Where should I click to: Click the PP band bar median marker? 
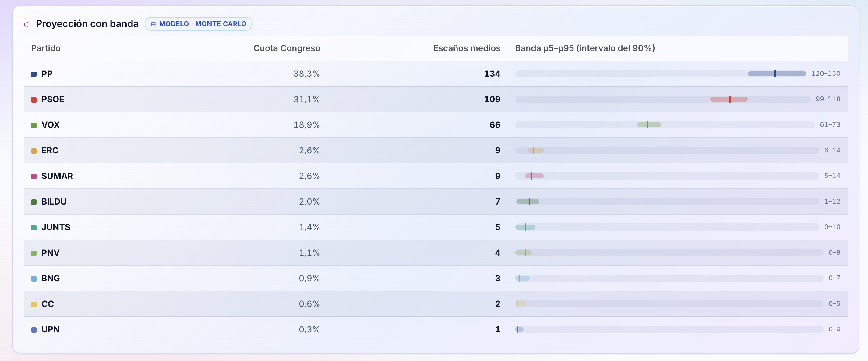pyautogui.click(x=775, y=73)
